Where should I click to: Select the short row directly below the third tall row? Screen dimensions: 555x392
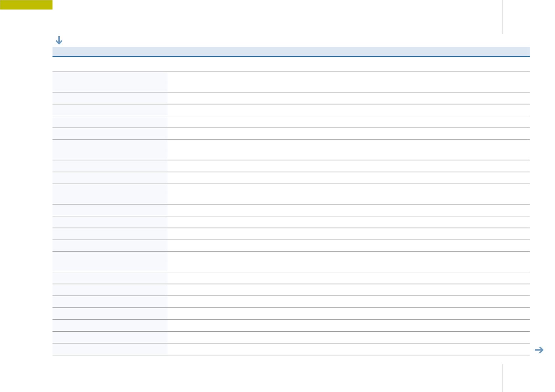291,210
